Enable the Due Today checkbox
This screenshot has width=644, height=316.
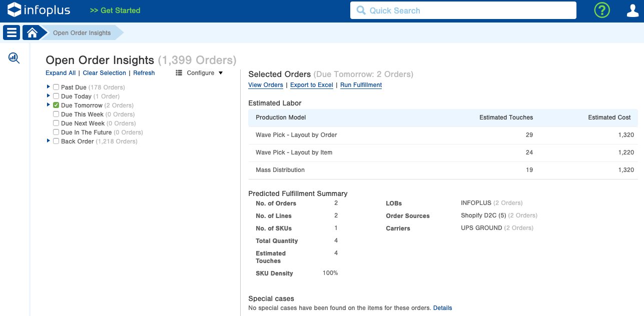56,96
